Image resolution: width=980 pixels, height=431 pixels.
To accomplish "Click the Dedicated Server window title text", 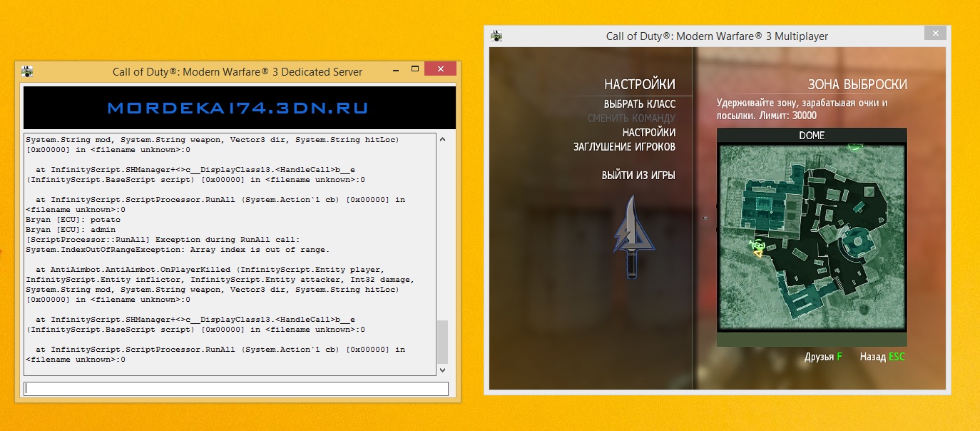I will pyautogui.click(x=238, y=71).
